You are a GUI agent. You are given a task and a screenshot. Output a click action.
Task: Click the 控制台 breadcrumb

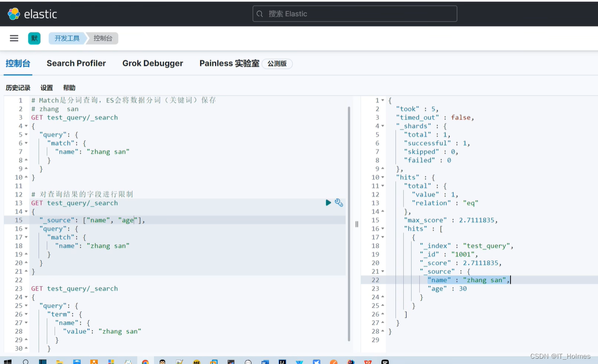click(x=103, y=38)
